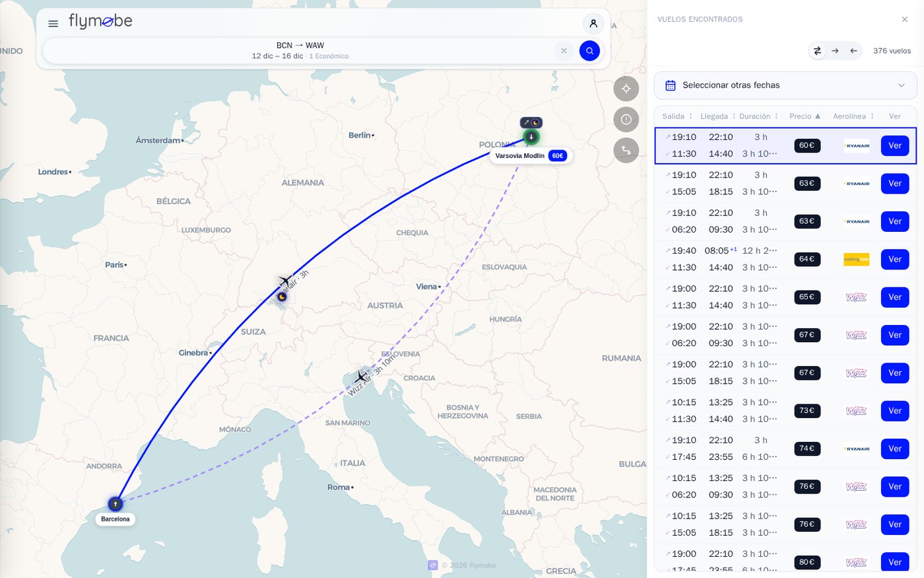Click the moon night-flight icon on route
Screen dimensions: 924x578
(x=282, y=297)
